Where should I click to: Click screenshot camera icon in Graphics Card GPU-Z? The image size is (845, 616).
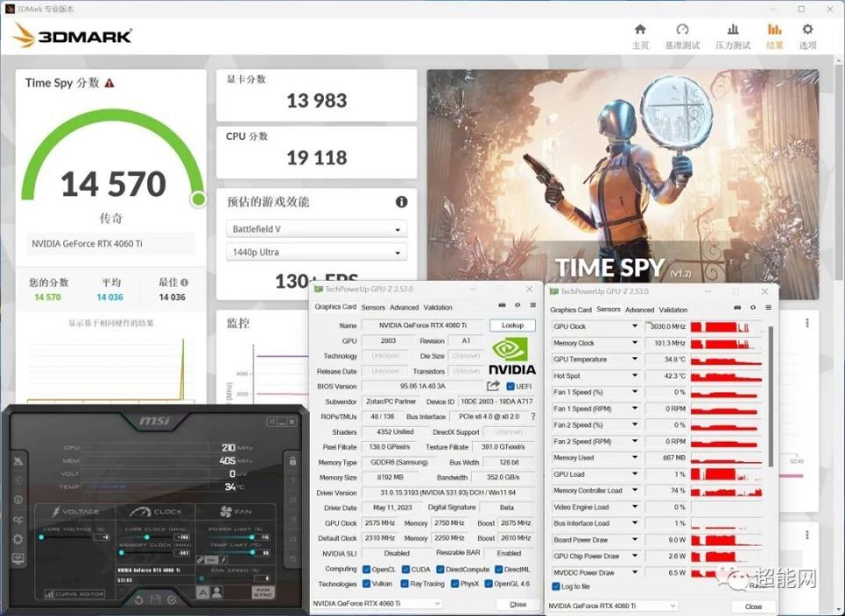click(502, 305)
